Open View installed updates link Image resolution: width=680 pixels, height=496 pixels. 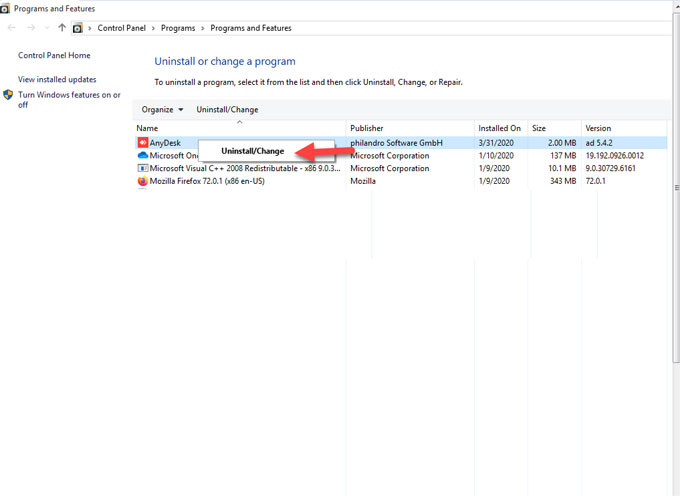[x=57, y=79]
